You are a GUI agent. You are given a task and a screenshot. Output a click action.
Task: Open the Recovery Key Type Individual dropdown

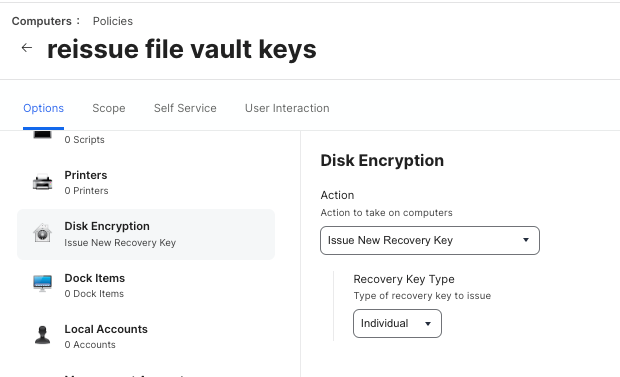coord(397,324)
